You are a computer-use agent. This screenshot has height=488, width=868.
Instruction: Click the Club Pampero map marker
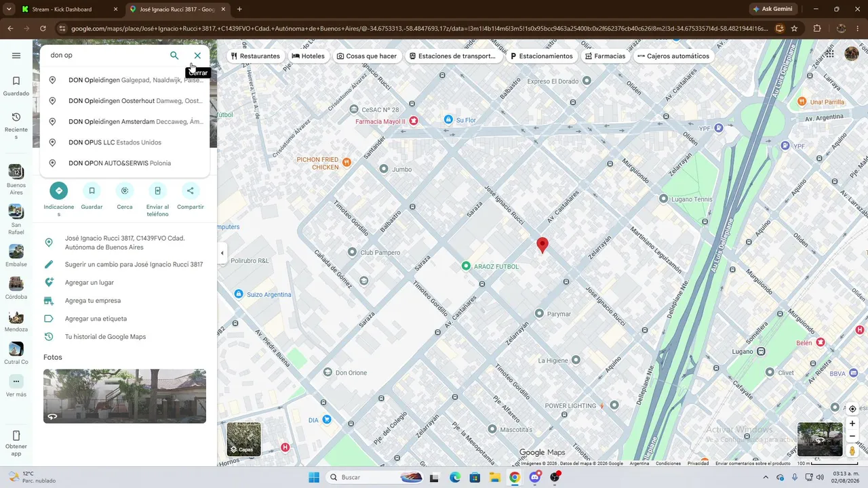[352, 252]
